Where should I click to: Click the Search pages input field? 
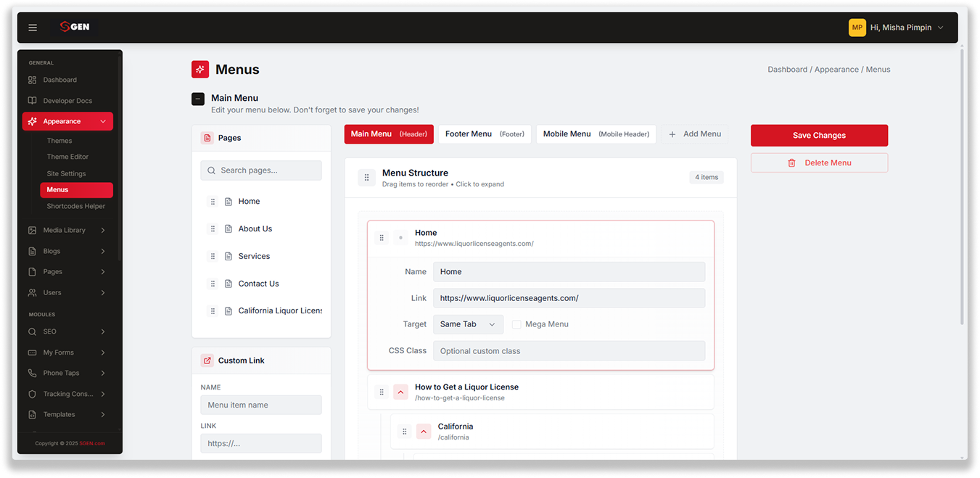(261, 170)
